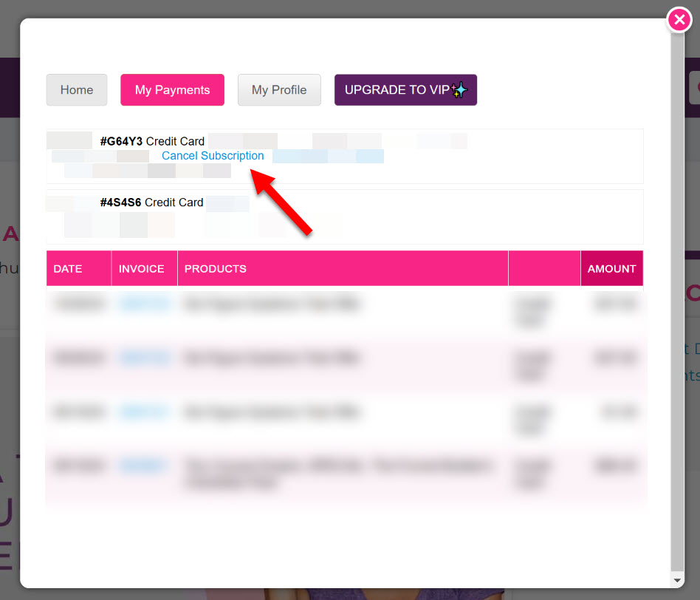
Task: Click the scrollbar down arrow
Action: (x=677, y=581)
